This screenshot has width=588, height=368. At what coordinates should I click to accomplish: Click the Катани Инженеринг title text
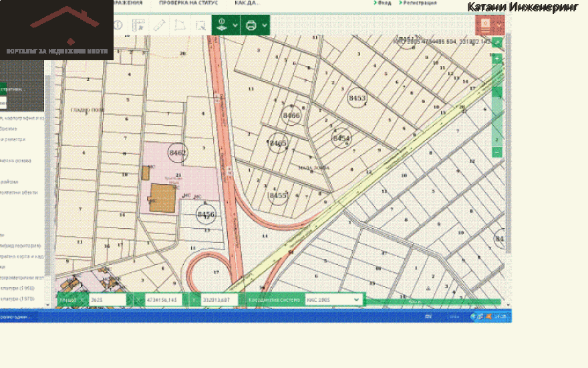(x=523, y=7)
